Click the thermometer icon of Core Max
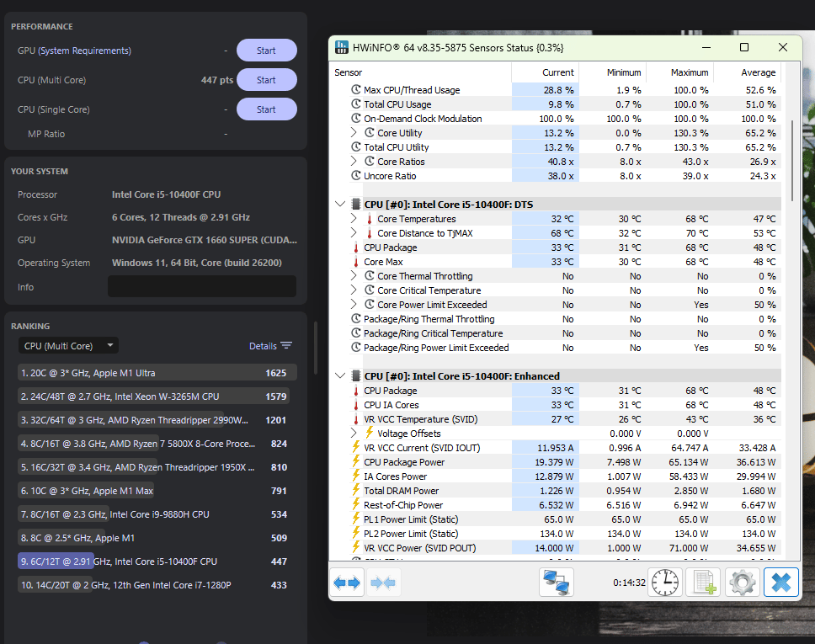815x644 pixels. click(x=356, y=262)
